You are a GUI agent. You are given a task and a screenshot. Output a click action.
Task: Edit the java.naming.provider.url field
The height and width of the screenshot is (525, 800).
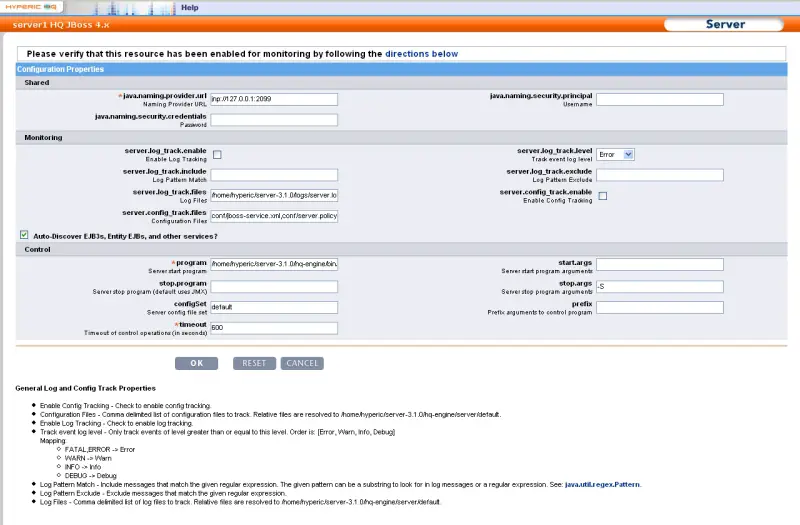point(274,99)
